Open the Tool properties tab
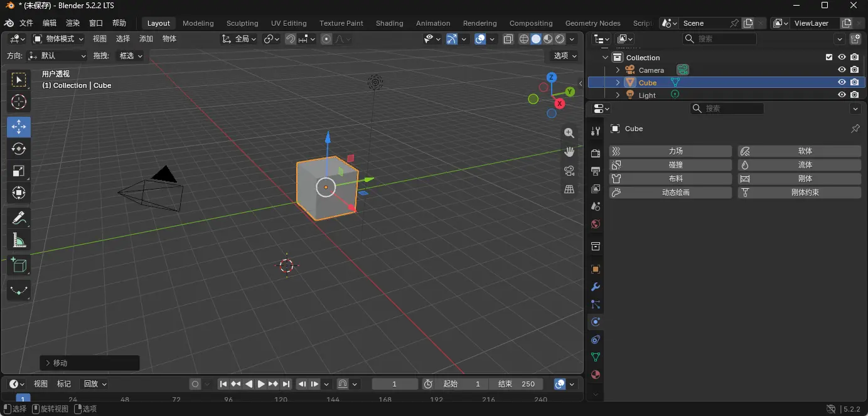868x416 pixels. click(596, 131)
